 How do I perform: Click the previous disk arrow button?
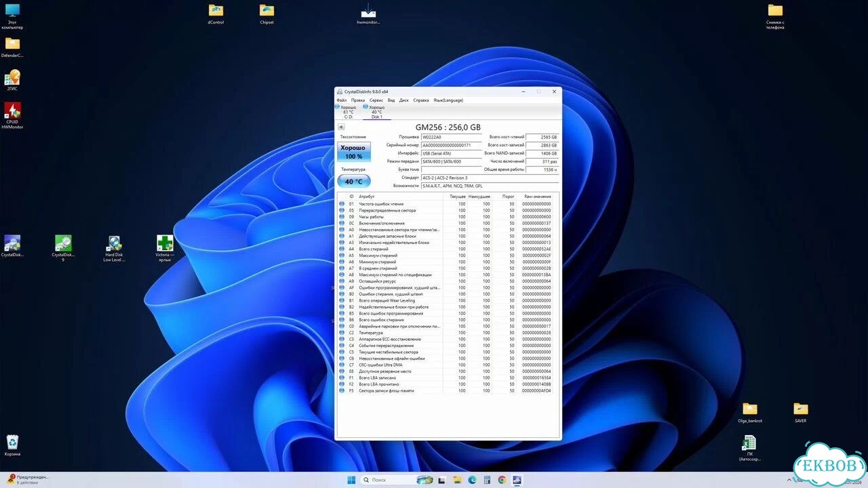click(x=341, y=127)
